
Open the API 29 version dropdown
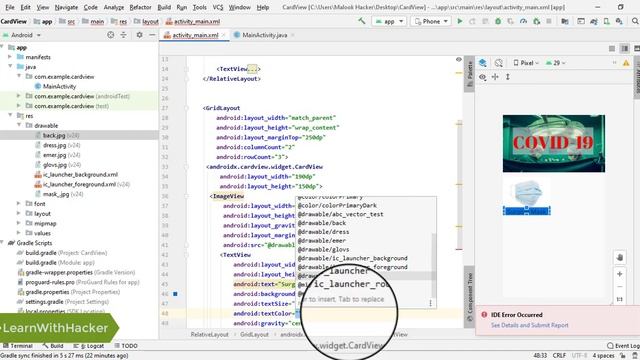pos(556,63)
